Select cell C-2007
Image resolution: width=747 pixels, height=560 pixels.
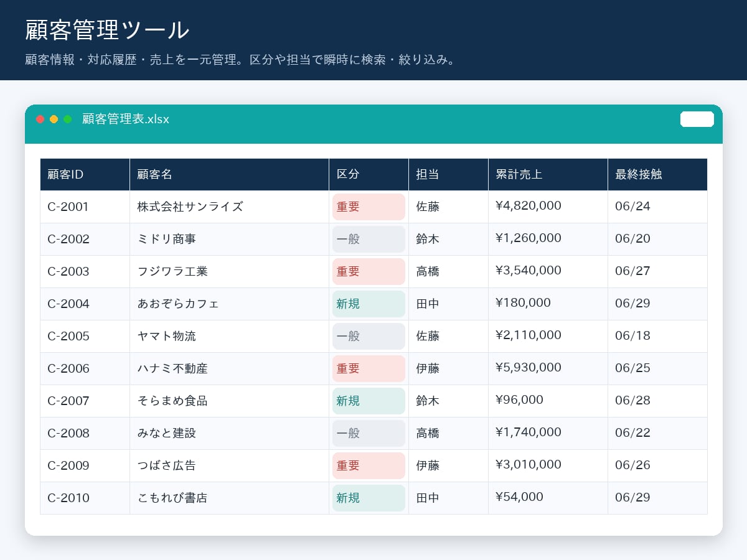pos(85,401)
